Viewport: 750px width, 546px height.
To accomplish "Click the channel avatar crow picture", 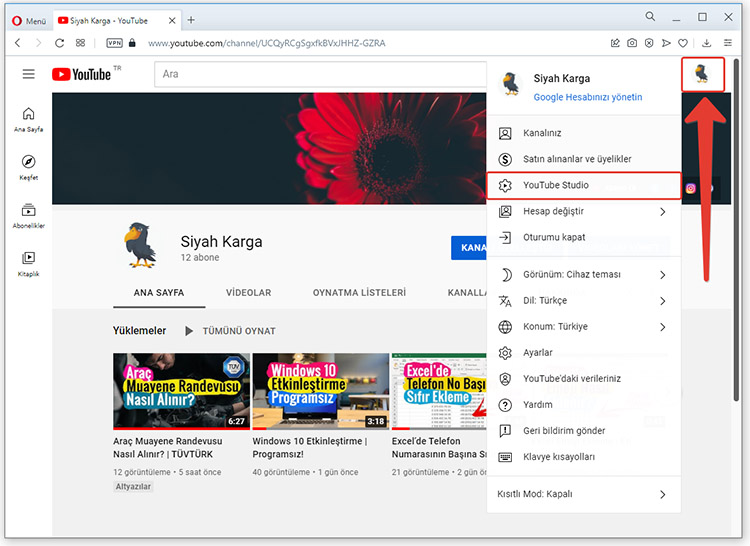I will coord(140,245).
